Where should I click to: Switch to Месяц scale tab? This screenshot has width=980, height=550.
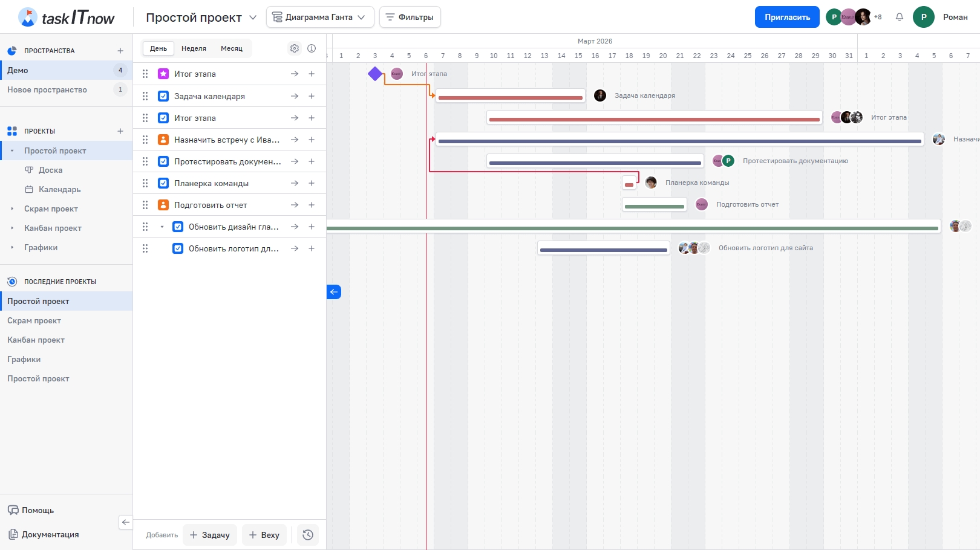(x=231, y=48)
